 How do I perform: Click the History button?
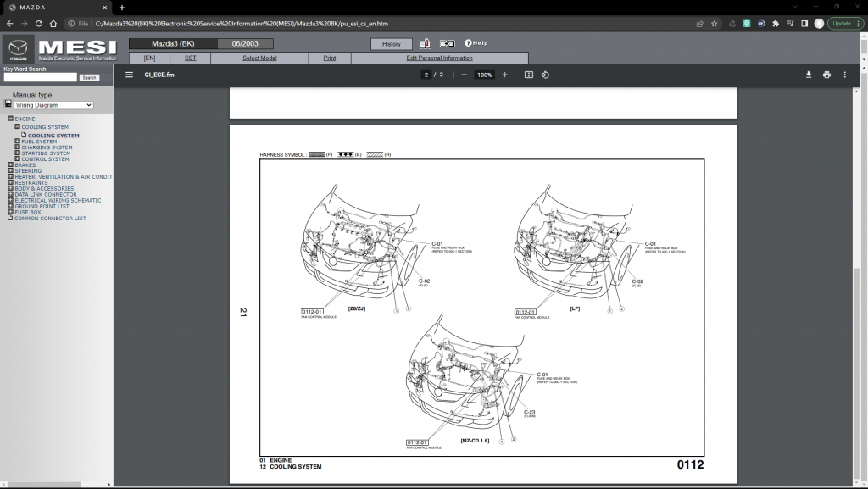391,43
